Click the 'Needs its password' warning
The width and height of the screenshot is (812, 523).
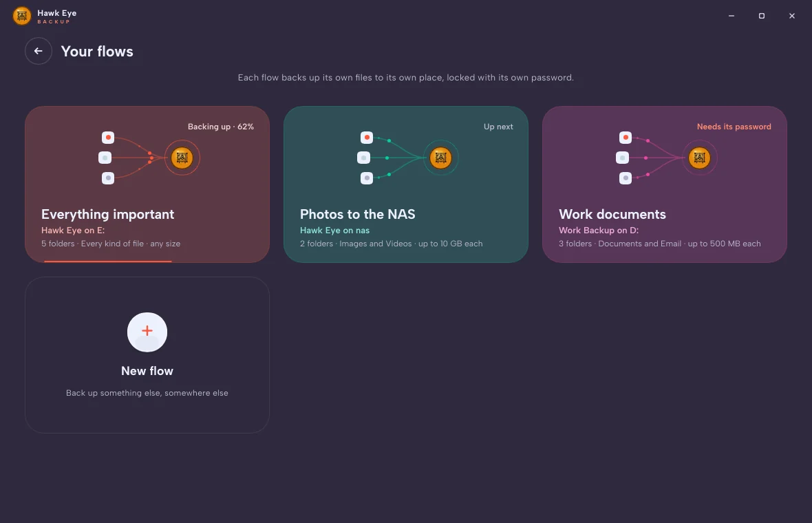pos(734,127)
